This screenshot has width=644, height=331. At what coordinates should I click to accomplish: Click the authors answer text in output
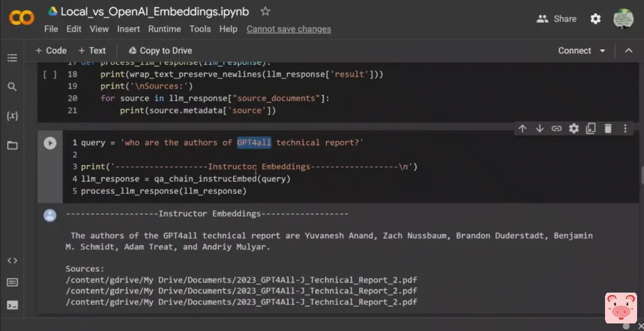(x=329, y=242)
